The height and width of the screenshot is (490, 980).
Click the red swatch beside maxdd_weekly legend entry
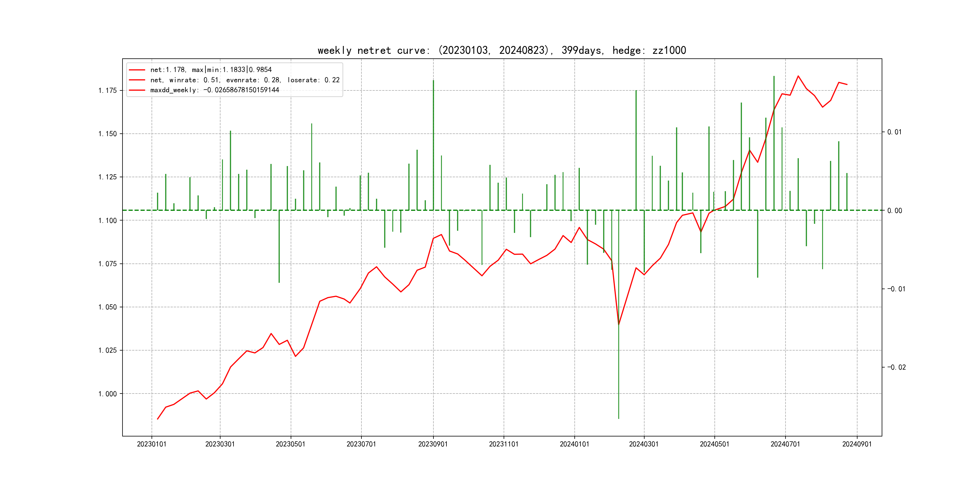137,90
